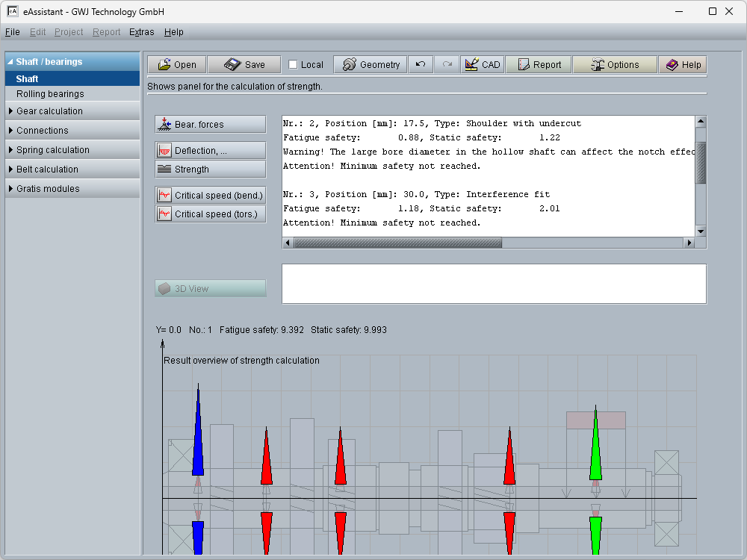
Task: Open the Help book button
Action: click(683, 65)
